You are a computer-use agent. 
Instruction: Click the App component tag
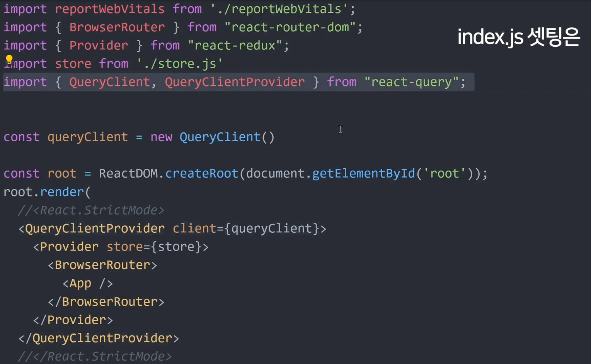(x=88, y=283)
